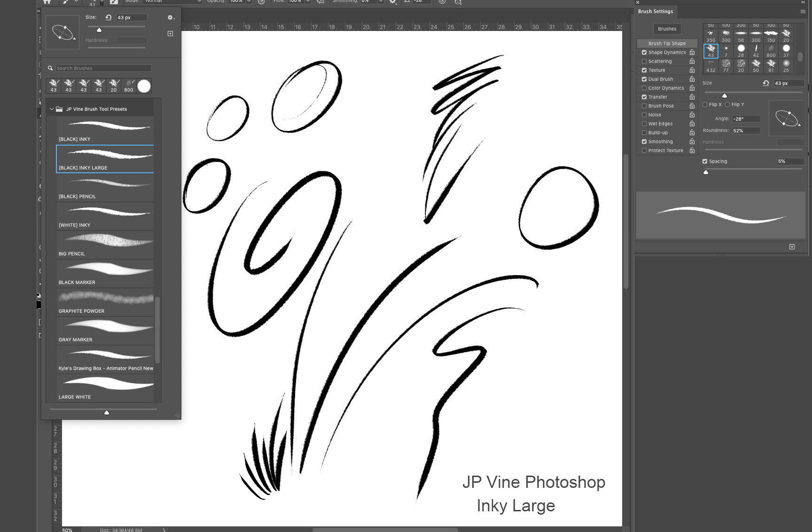The height and width of the screenshot is (532, 812).
Task: Enable Color Dynamics checkbox
Action: [644, 88]
